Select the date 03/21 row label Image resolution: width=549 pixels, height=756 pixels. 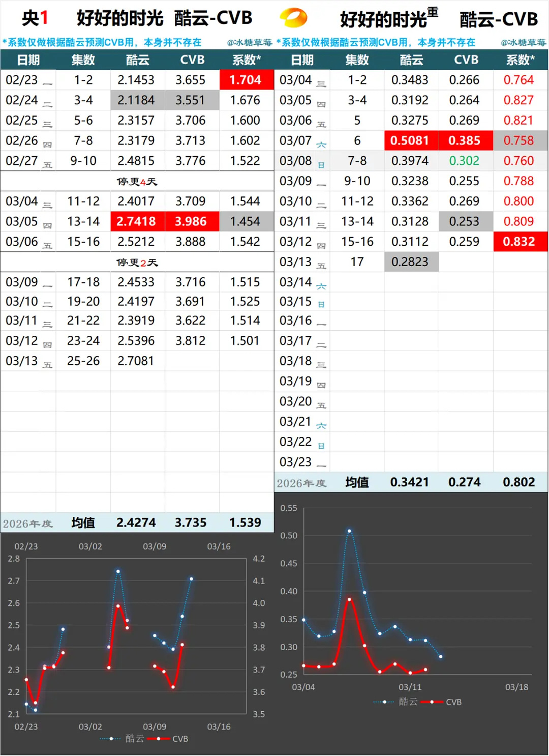point(295,422)
